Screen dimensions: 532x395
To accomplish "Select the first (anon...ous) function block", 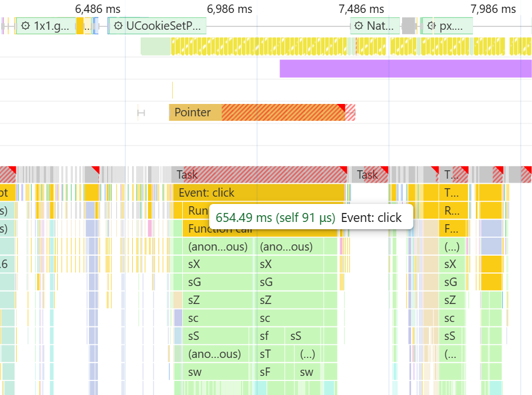I will [x=218, y=247].
